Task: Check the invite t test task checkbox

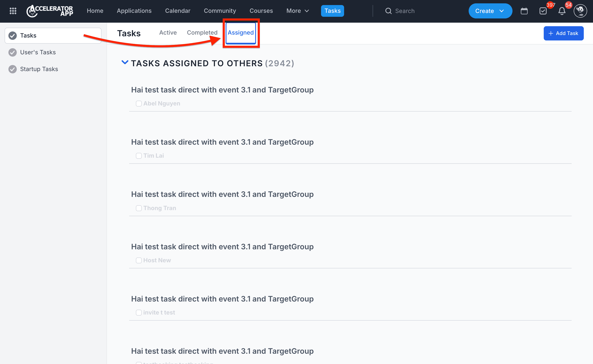Action: tap(139, 312)
